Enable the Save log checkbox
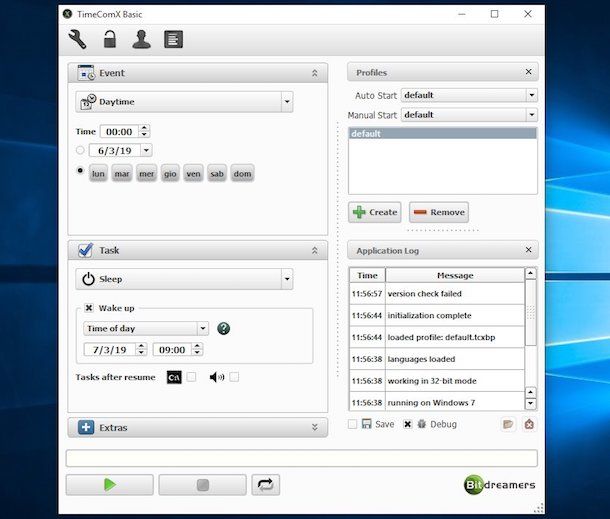This screenshot has width=610, height=519. point(353,424)
